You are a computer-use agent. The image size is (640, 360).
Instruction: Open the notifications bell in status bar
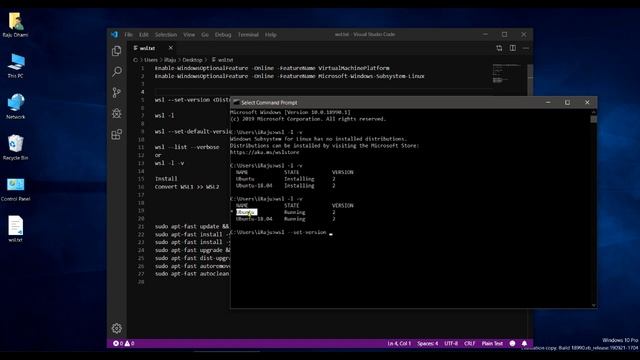pos(524,343)
